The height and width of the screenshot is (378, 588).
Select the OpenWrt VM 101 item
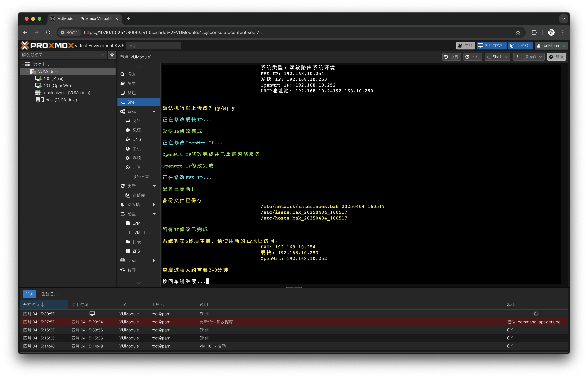[57, 86]
